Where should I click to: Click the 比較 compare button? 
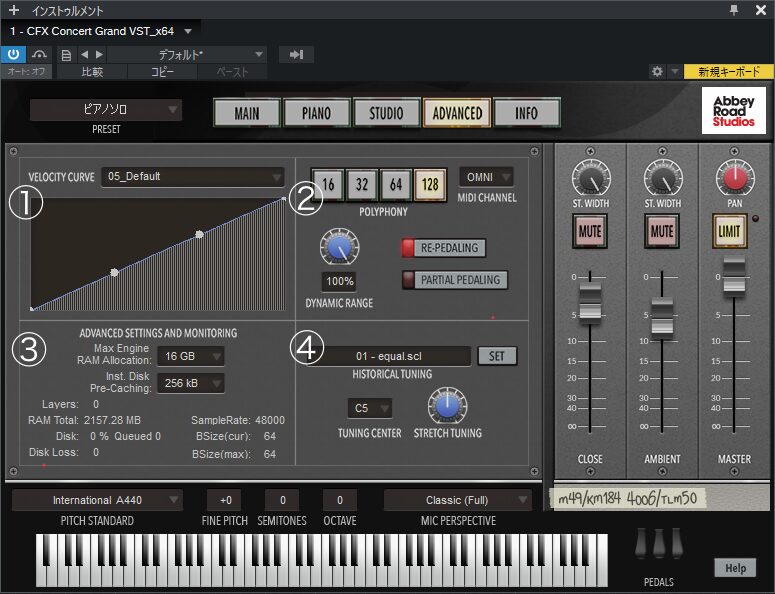[x=92, y=72]
